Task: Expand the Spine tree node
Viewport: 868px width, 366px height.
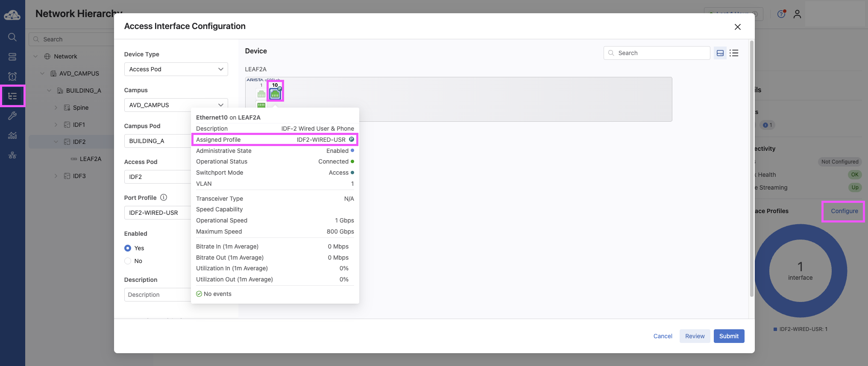Action: pos(56,108)
